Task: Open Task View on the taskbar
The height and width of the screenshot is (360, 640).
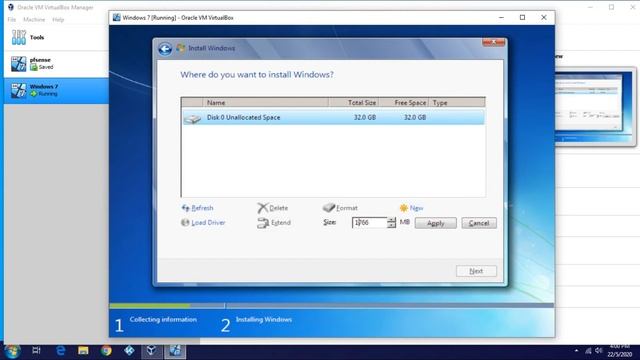Action: [x=36, y=351]
